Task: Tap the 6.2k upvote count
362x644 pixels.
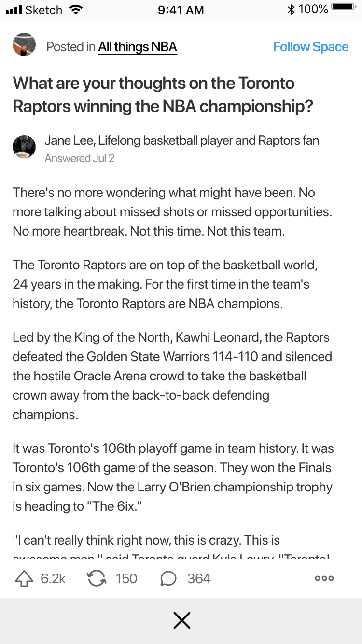Action: tap(53, 578)
